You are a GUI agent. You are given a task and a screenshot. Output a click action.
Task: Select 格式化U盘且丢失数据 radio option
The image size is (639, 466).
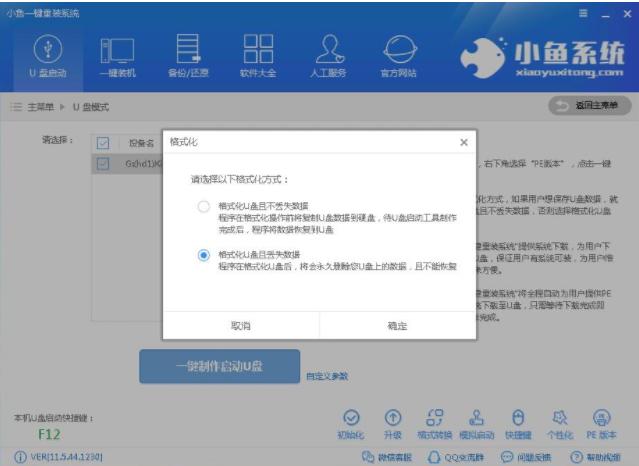(x=204, y=255)
